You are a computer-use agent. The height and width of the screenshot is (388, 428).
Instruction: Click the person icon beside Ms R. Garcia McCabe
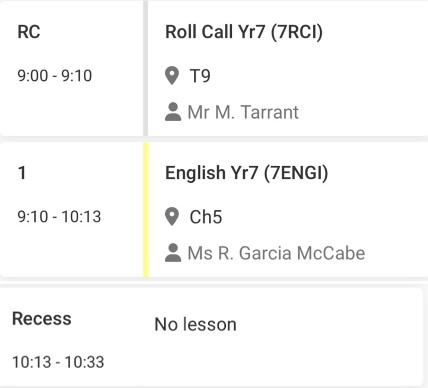(173, 253)
